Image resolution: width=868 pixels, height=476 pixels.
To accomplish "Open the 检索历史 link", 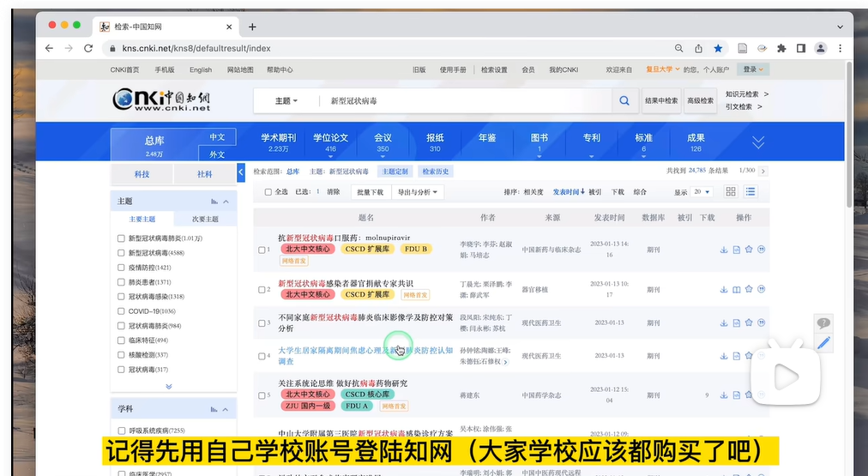I will [x=436, y=172].
